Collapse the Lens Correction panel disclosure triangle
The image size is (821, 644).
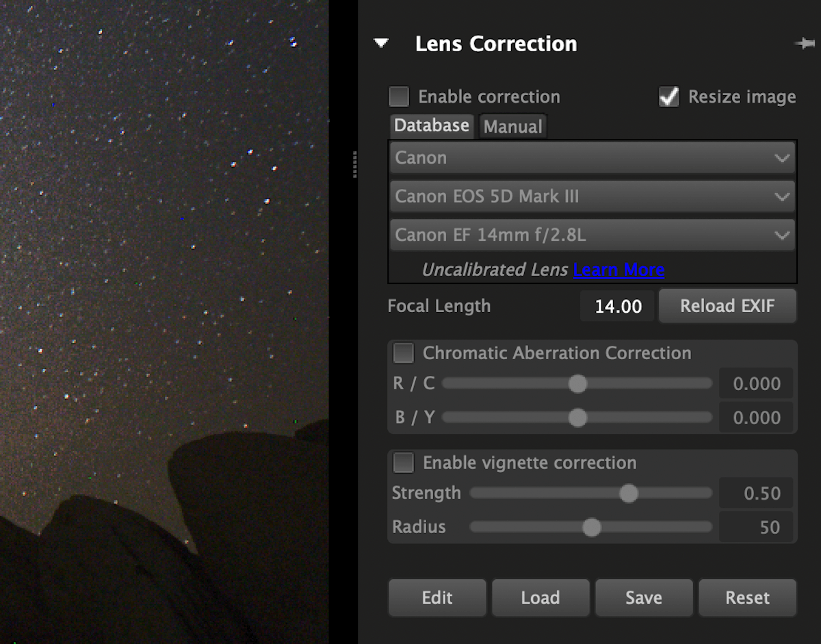(382, 43)
